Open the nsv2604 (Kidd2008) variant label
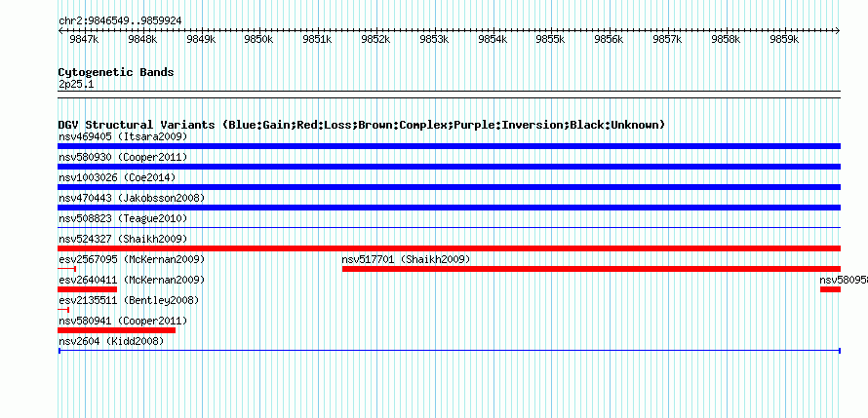Image resolution: width=868 pixels, height=418 pixels. 111,342
